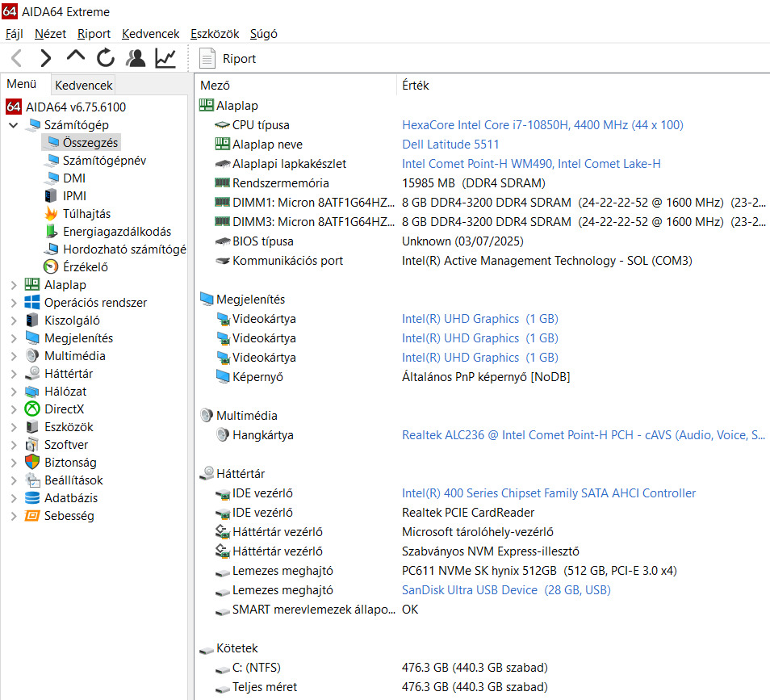Select SMART merevlemezek állapota row
Image resolution: width=770 pixels, height=700 pixels.
[x=483, y=610]
